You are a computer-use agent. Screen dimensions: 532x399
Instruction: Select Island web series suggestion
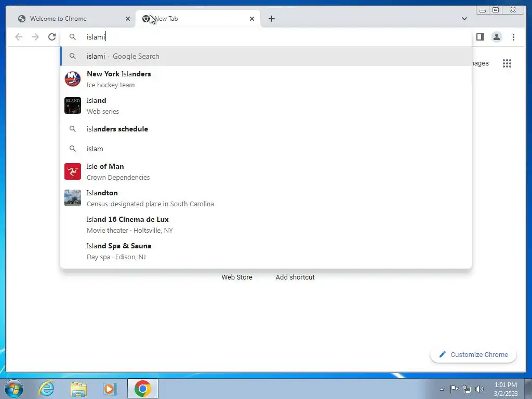(x=265, y=105)
